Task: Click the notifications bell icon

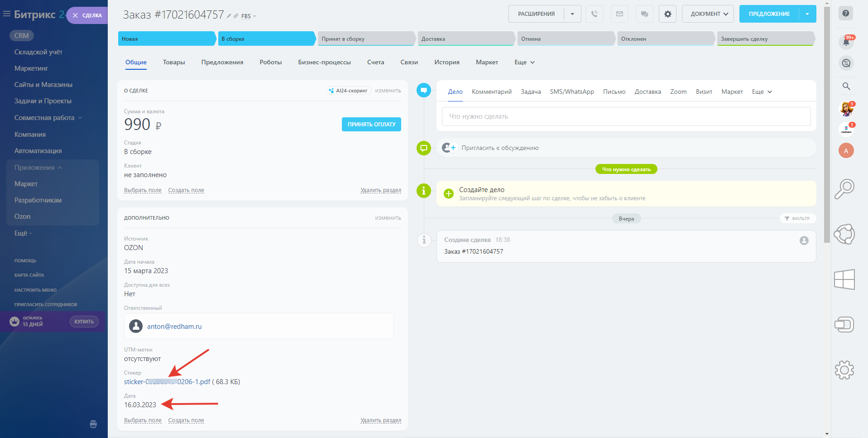Action: tap(846, 42)
